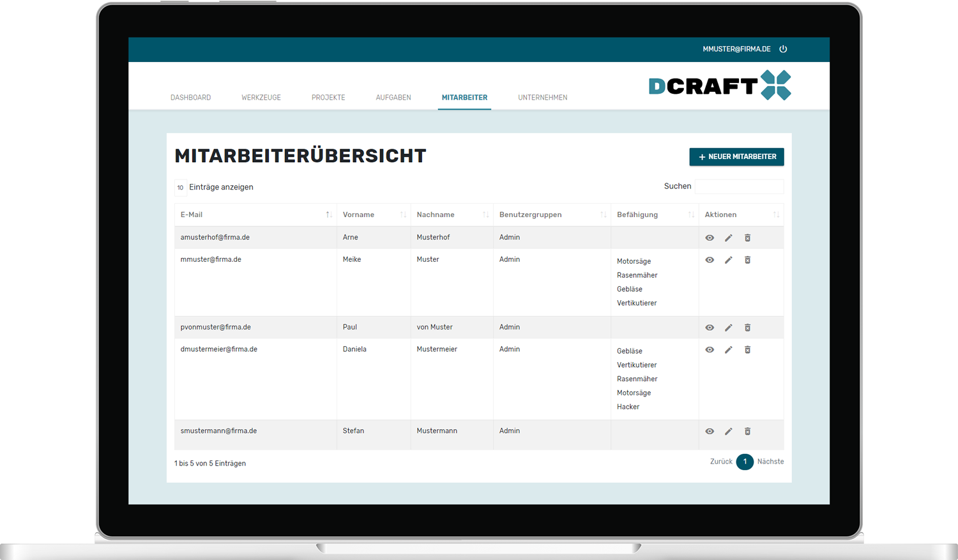
Task: Open the Werkzeuge tab
Action: click(261, 98)
